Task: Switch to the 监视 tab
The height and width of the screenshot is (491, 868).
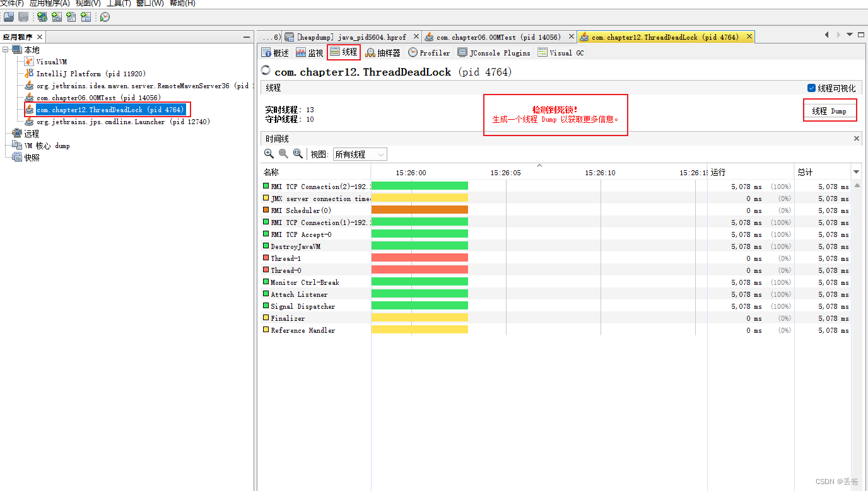Action: (x=310, y=53)
